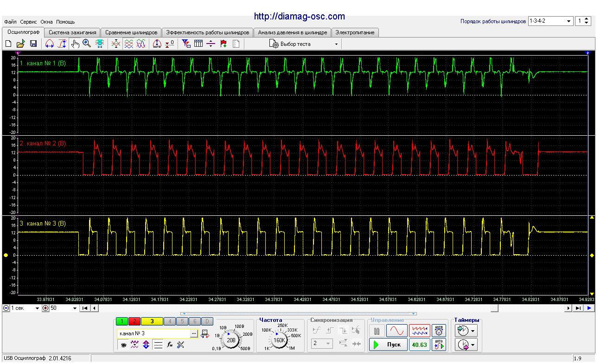This screenshot has width=601, height=364.
Task: Create a new file with blank-page icon
Action: pos(8,44)
